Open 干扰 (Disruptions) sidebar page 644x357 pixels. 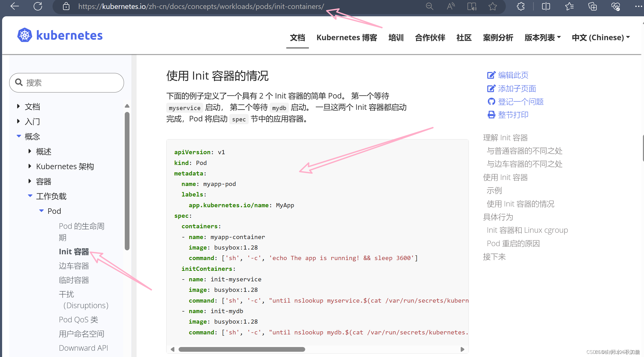pyautogui.click(x=84, y=300)
